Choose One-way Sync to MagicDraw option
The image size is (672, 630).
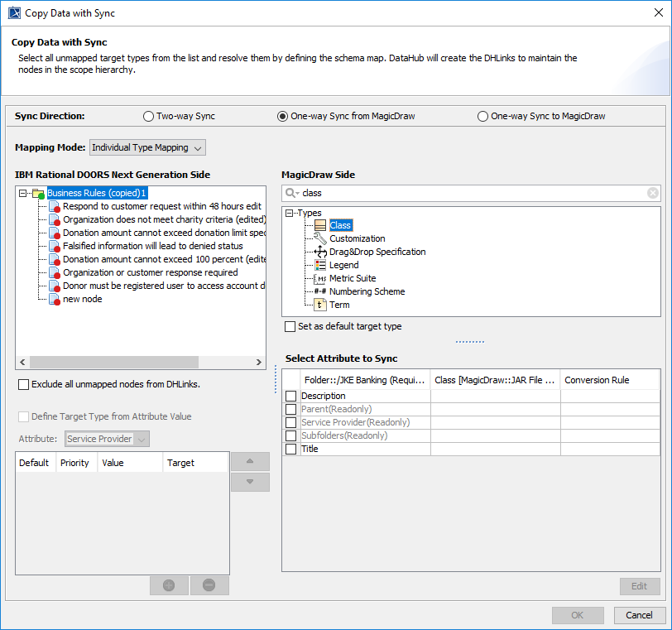pyautogui.click(x=483, y=117)
